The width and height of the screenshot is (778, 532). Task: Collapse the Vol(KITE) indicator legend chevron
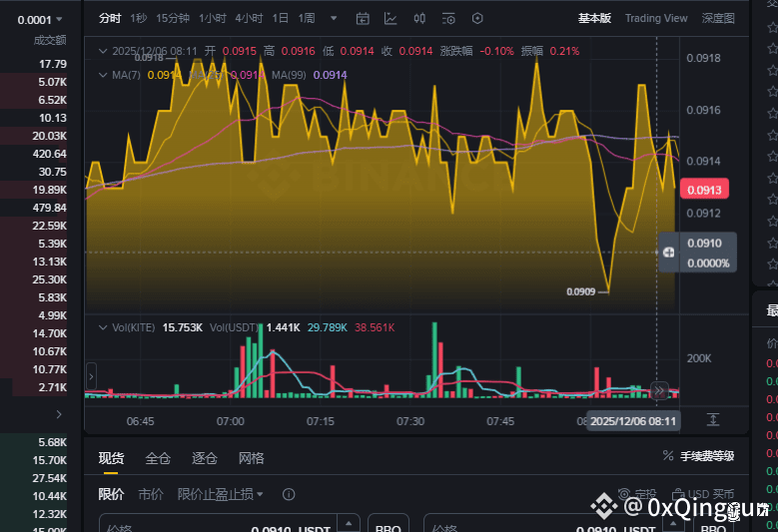(x=103, y=327)
